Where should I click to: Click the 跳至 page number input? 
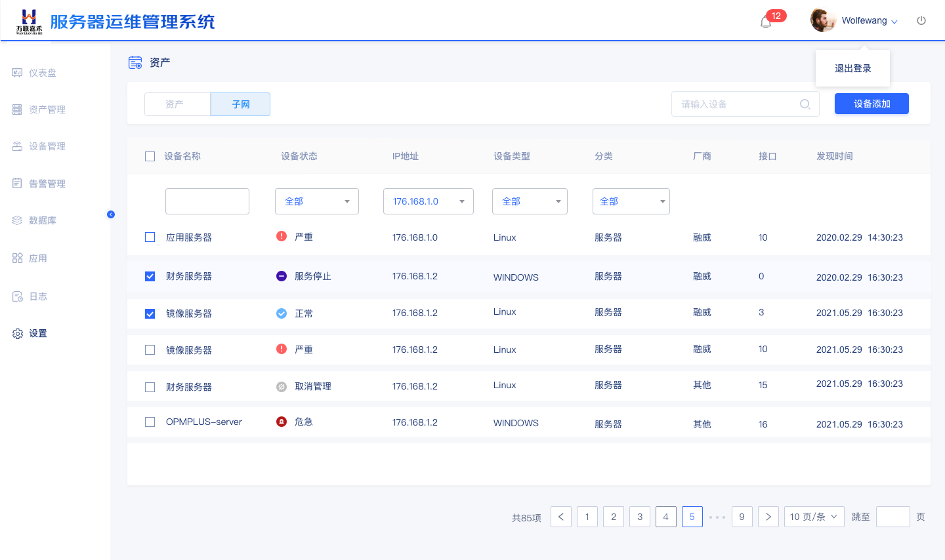coord(892,517)
